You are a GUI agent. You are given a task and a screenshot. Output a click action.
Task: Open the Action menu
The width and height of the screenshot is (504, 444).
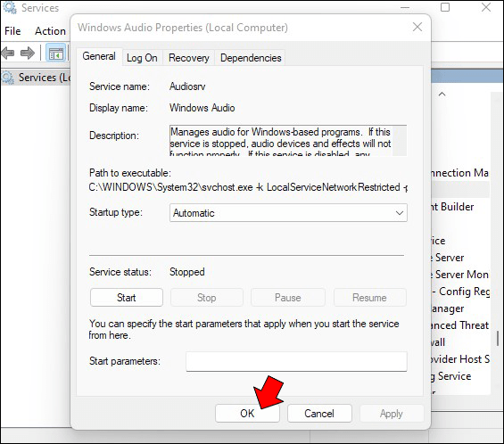click(50, 31)
